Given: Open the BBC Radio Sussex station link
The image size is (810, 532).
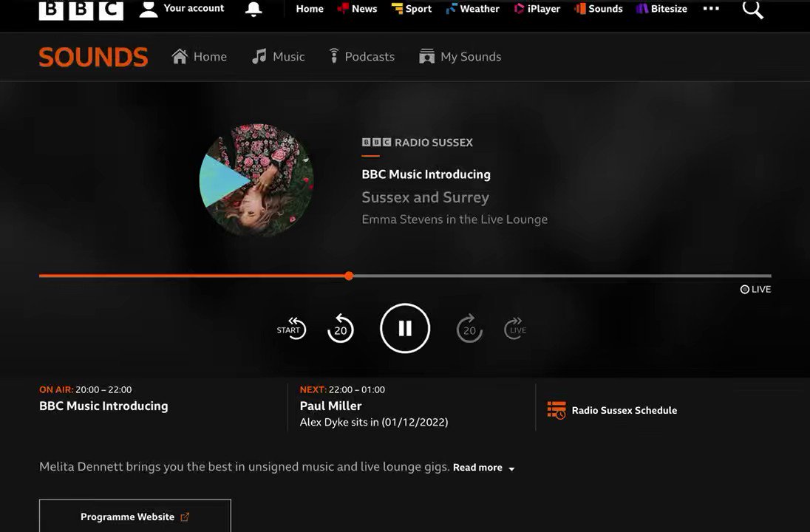Looking at the screenshot, I should (418, 143).
